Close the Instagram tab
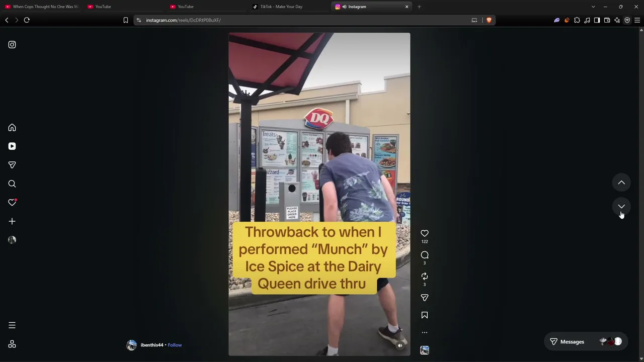 point(407,7)
